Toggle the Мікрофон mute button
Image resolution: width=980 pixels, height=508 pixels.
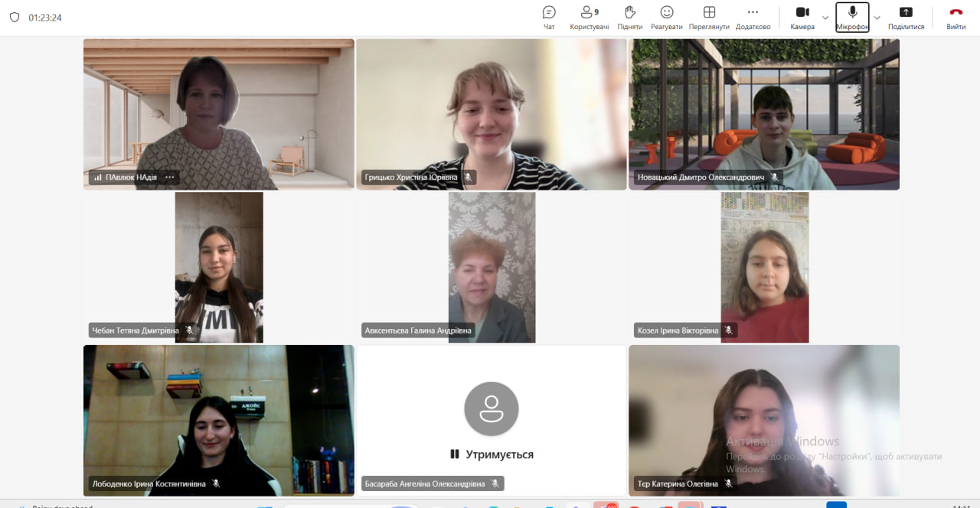pos(852,17)
